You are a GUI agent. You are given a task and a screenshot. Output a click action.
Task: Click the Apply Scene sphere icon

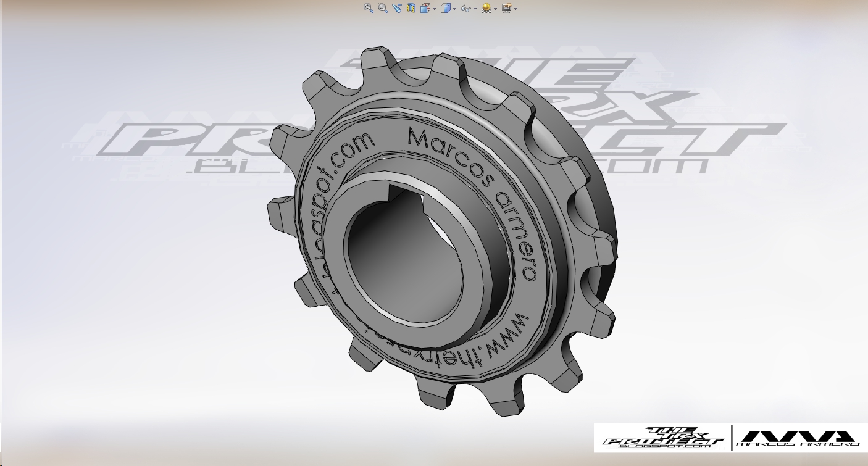[486, 8]
